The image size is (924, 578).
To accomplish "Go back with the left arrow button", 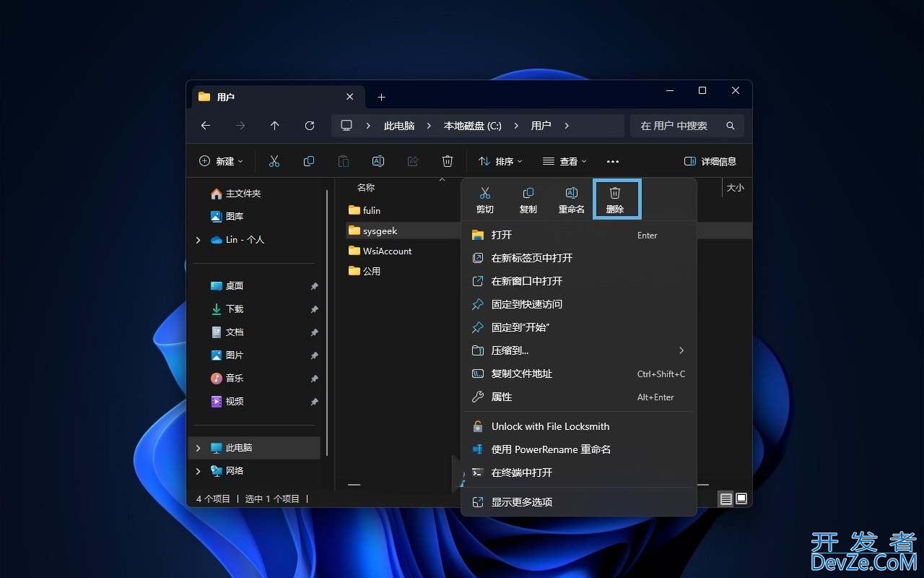I will 206,126.
